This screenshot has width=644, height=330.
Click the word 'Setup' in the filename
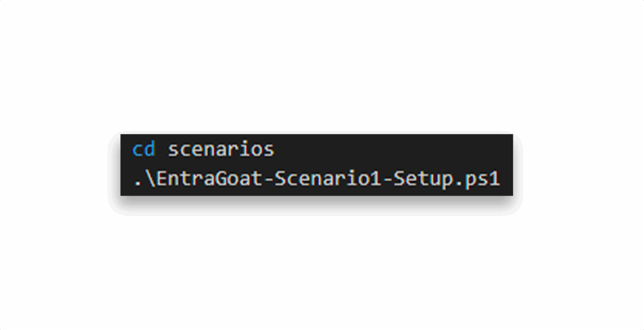pyautogui.click(x=423, y=180)
